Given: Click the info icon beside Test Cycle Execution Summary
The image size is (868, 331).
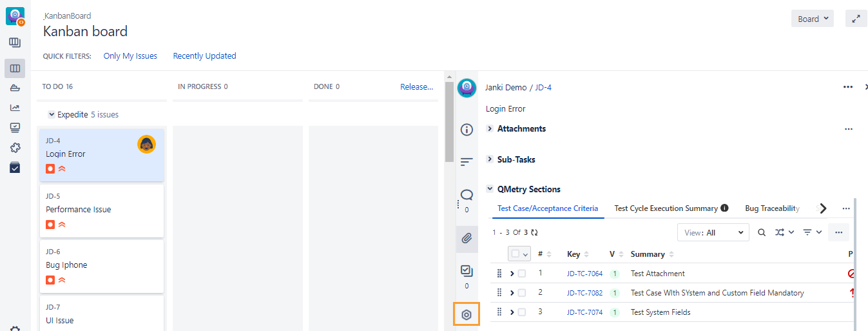Looking at the screenshot, I should [724, 208].
